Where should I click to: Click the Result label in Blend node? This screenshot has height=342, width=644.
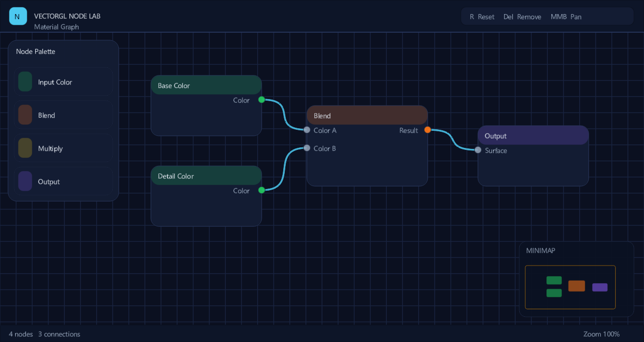coord(409,130)
